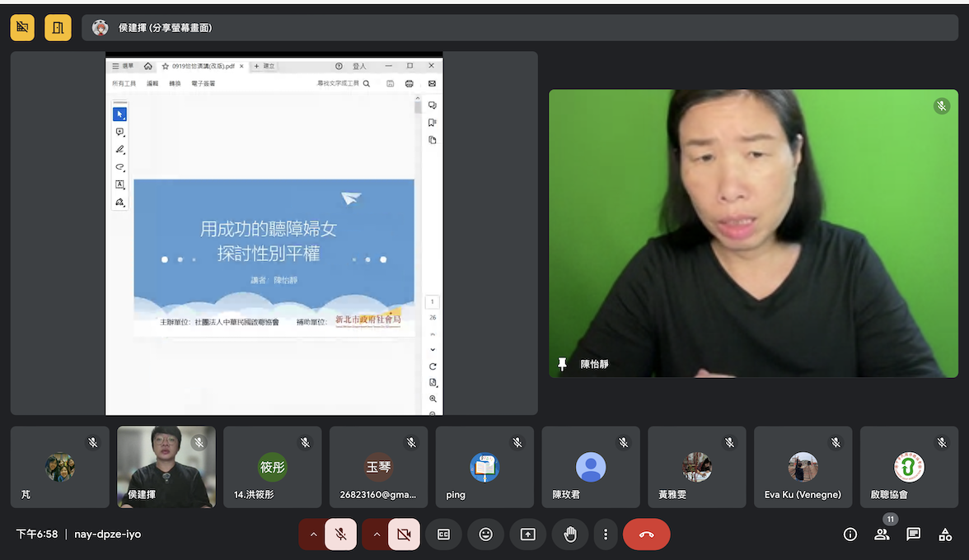The width and height of the screenshot is (969, 560).
Task: Open meeting details info icon
Action: point(850,534)
